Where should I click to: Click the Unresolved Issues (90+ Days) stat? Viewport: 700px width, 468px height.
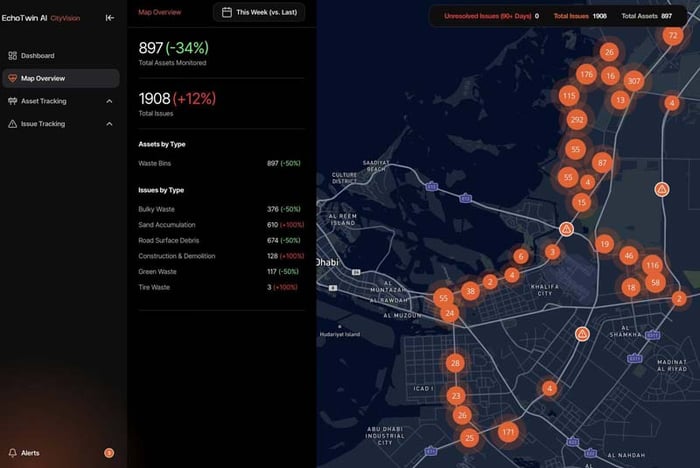[x=491, y=16]
